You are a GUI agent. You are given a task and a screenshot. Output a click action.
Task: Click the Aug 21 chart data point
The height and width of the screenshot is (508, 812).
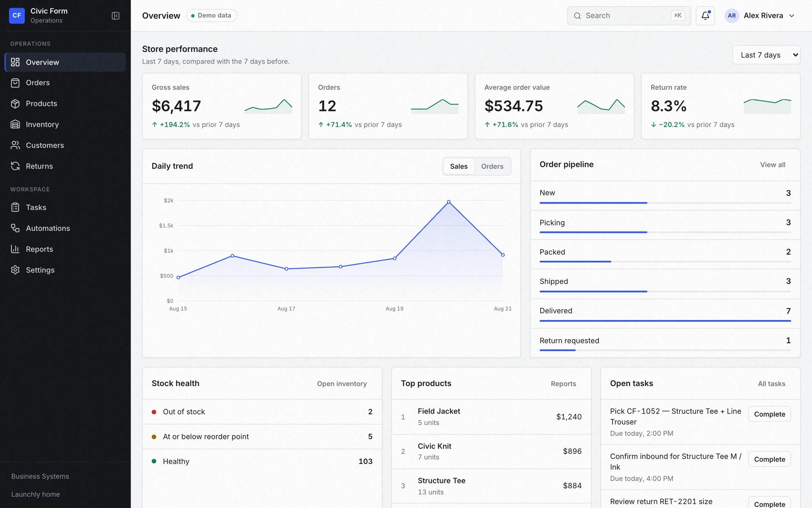[503, 255]
